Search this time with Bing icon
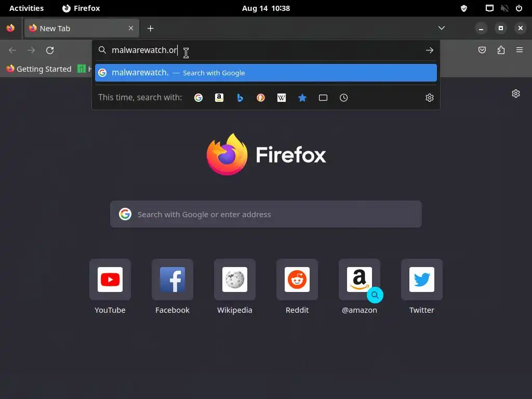Viewport: 532px width, 399px height. tap(240, 98)
